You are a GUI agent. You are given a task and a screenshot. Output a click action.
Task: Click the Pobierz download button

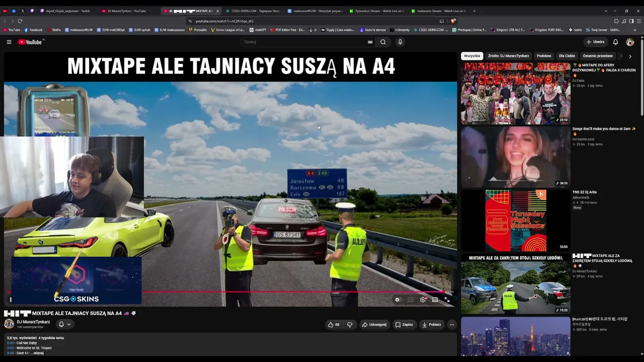tap(432, 325)
